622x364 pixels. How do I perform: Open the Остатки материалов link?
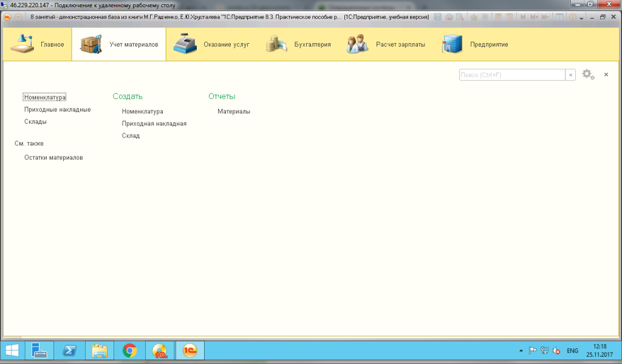[x=53, y=158]
